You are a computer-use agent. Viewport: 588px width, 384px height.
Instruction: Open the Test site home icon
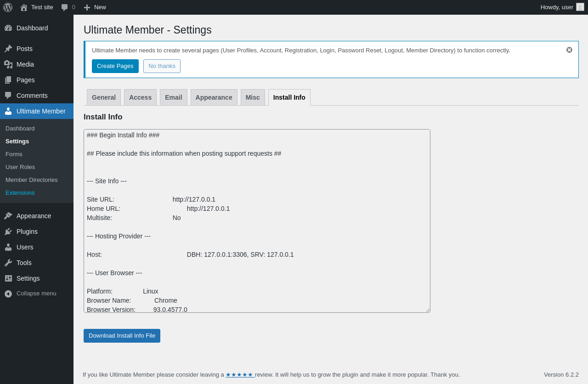coord(24,7)
